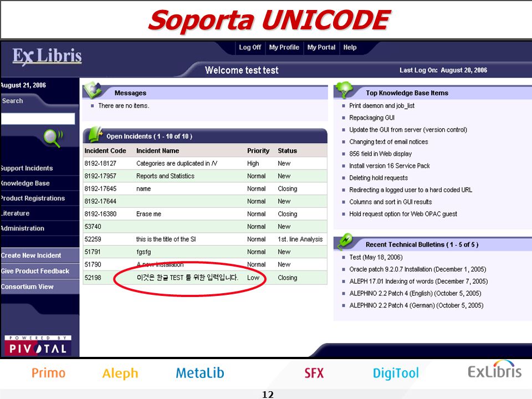Open 'Hold request option for Web OPAC guest'
This screenshot has width=532, height=399.
pyautogui.click(x=403, y=214)
